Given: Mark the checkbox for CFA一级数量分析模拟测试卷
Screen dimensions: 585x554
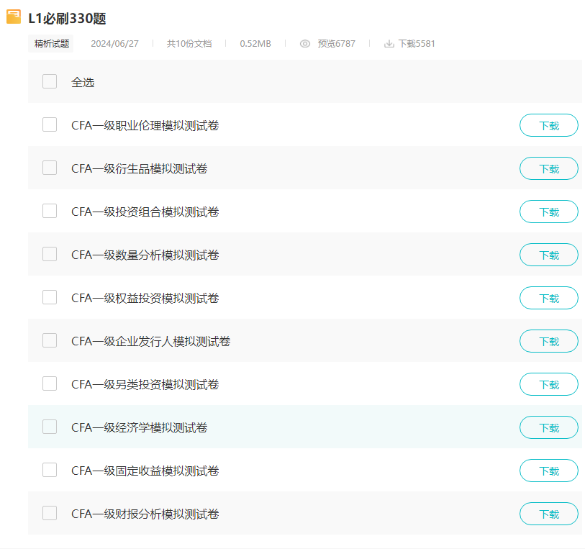Looking at the screenshot, I should [50, 254].
